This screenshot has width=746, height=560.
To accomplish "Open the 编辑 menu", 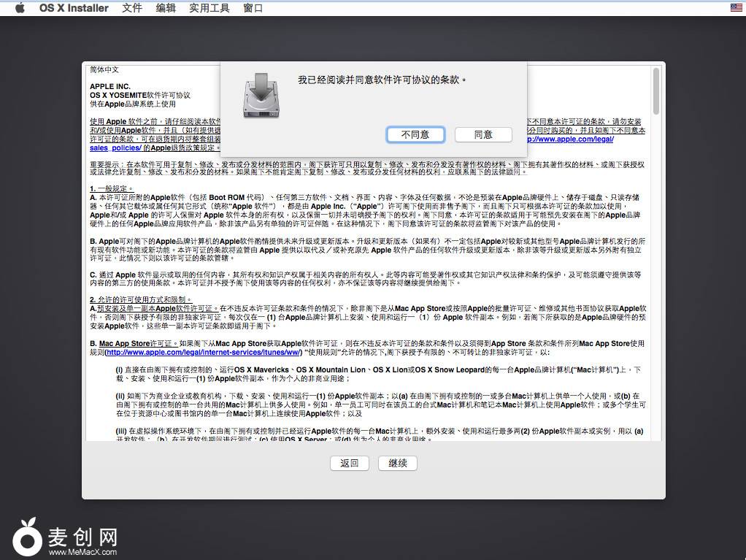I will [x=166, y=8].
